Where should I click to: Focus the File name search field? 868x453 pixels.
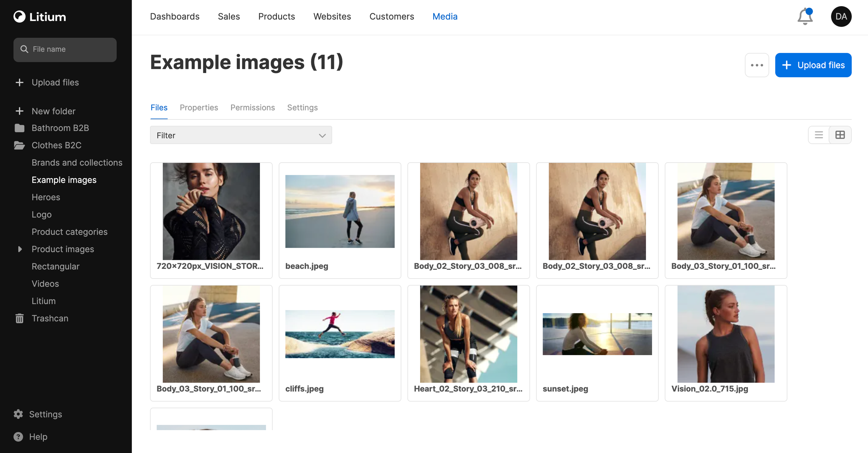(x=65, y=50)
